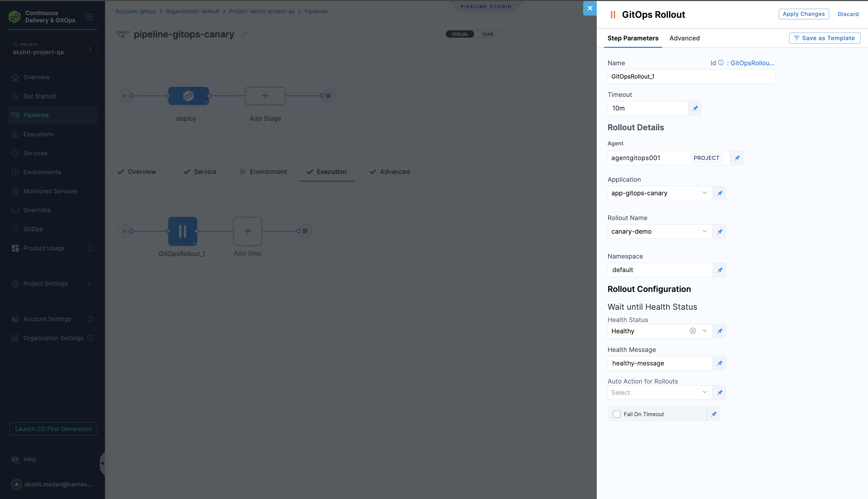Open the Service stage tab

pos(205,172)
